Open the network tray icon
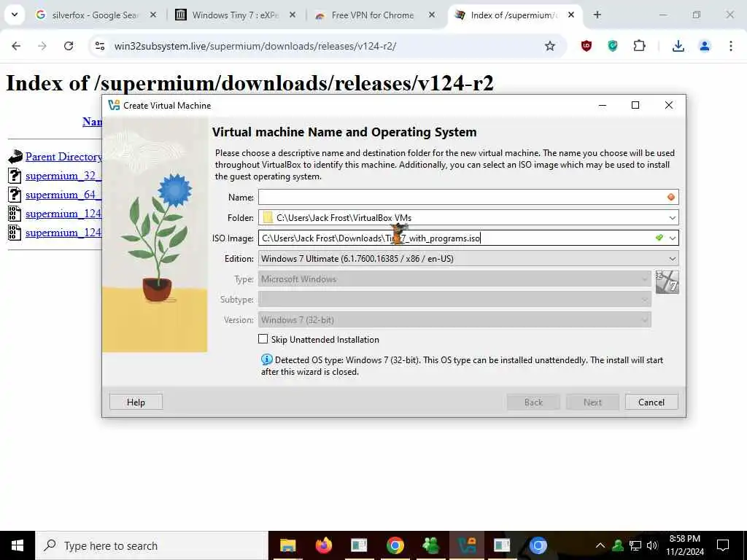The width and height of the screenshot is (747, 560). (x=635, y=545)
